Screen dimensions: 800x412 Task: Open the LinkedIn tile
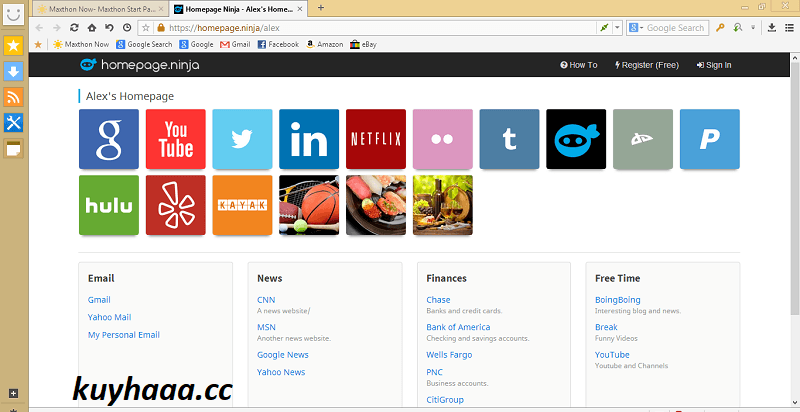click(309, 139)
